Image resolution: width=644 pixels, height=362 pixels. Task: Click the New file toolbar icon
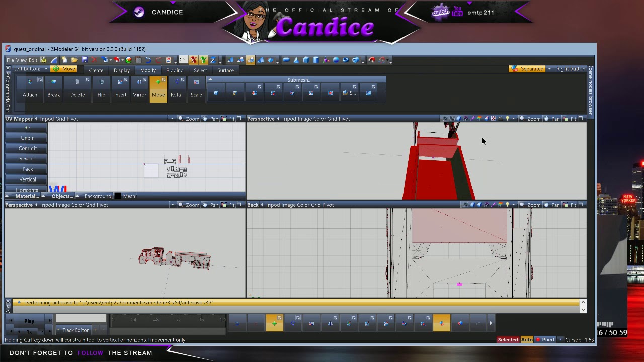(x=64, y=60)
